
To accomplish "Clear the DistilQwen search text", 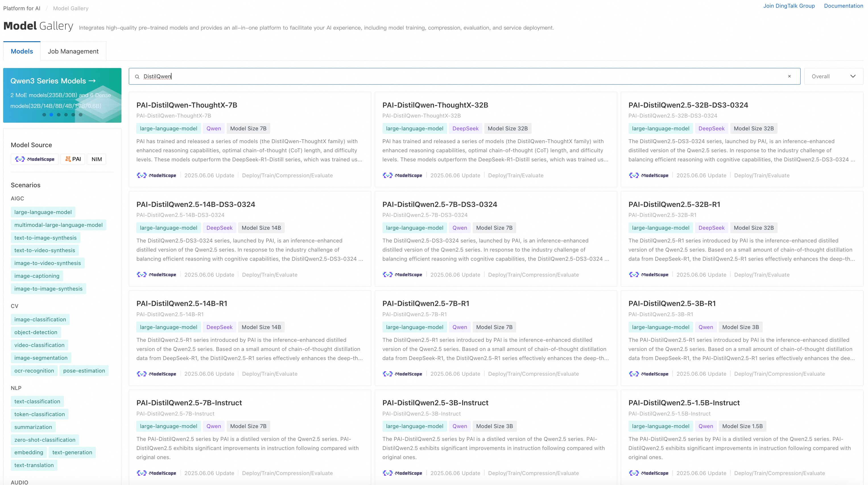I will pyautogui.click(x=789, y=76).
